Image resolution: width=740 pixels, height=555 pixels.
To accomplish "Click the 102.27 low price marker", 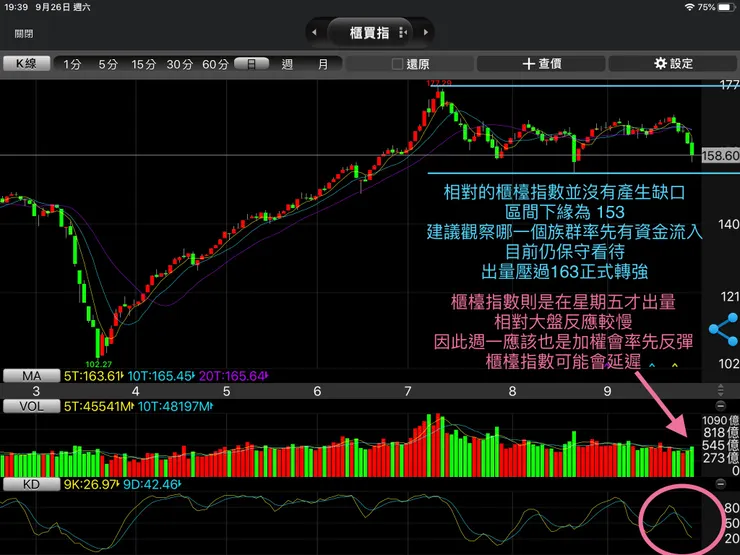I will point(99,364).
